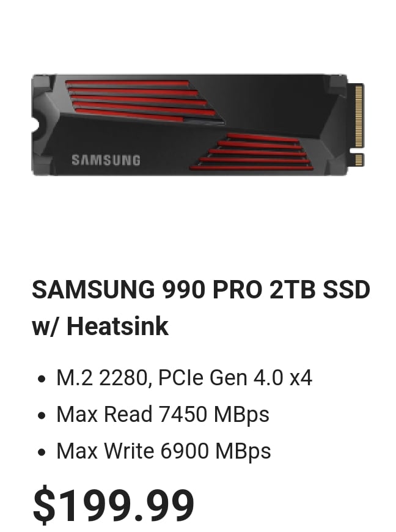Click the gold M.2 connector pins
396x532 pixels.
[359, 116]
